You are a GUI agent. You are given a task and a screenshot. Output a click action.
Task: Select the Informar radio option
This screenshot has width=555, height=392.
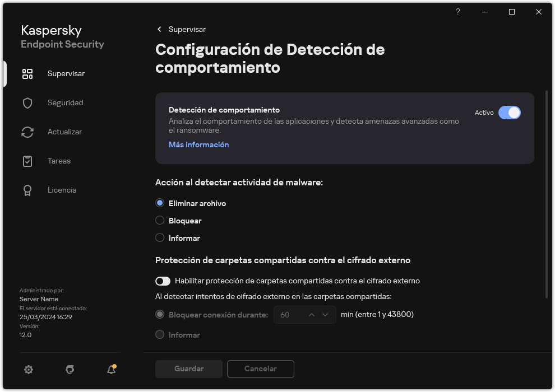pyautogui.click(x=160, y=238)
